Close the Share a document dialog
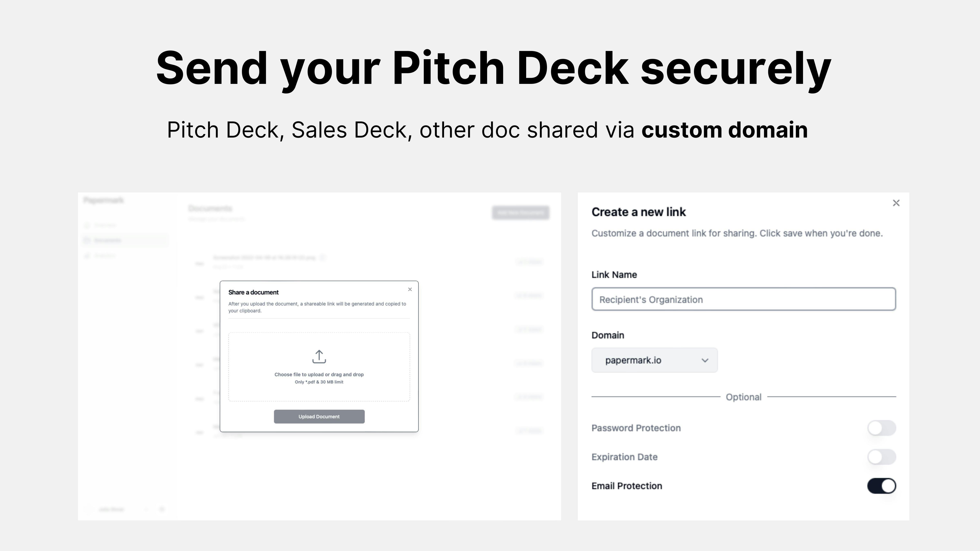Viewport: 980px width, 551px height. coord(410,289)
